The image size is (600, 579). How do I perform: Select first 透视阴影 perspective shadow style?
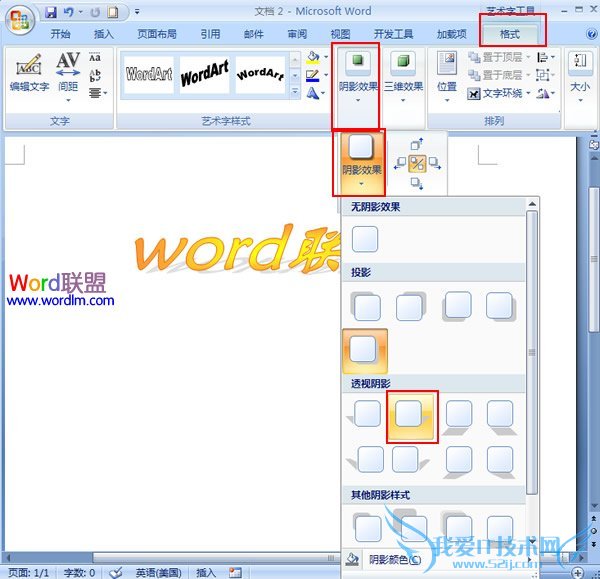(x=365, y=413)
